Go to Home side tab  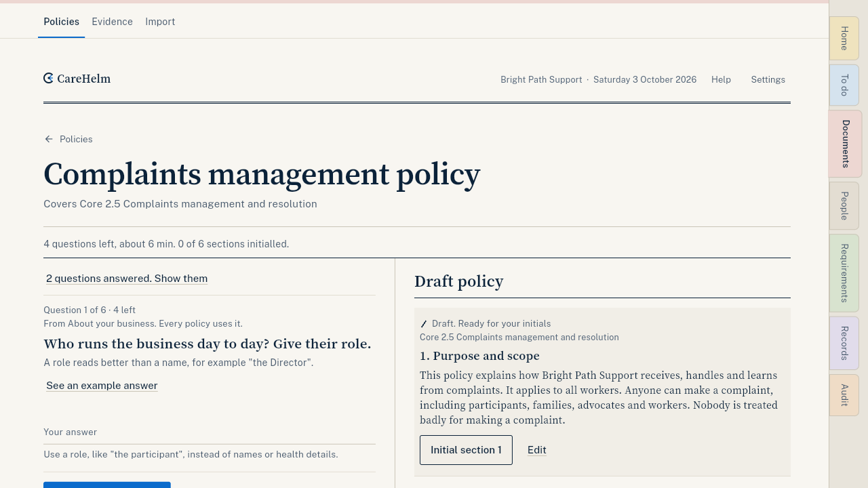coord(844,38)
